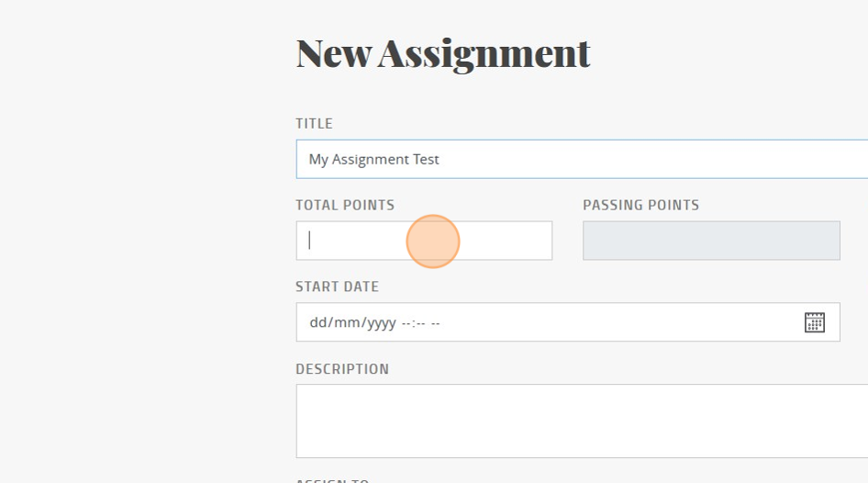Viewport: 868px width, 483px height.
Task: Click the greyed-out Passing Points field
Action: coord(711,241)
